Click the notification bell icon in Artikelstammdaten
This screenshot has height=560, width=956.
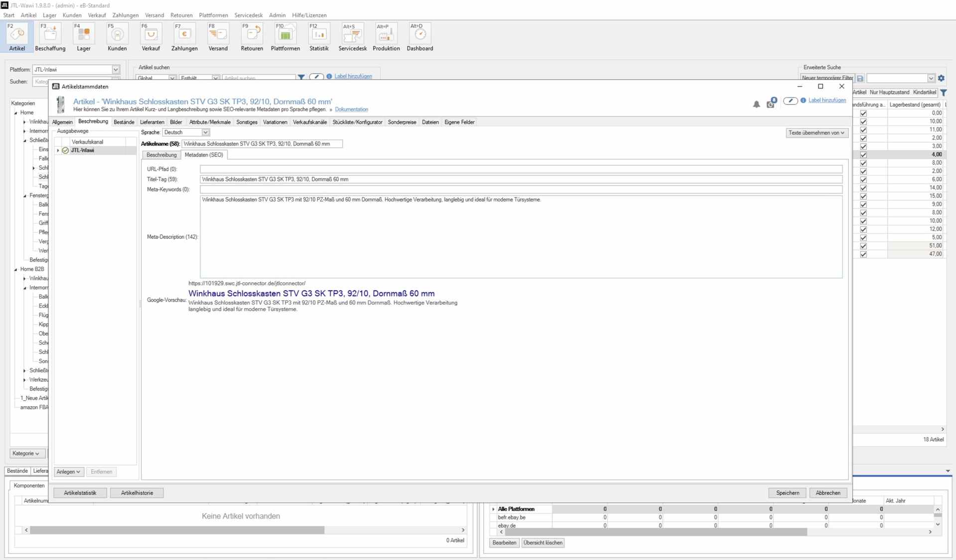coord(756,104)
